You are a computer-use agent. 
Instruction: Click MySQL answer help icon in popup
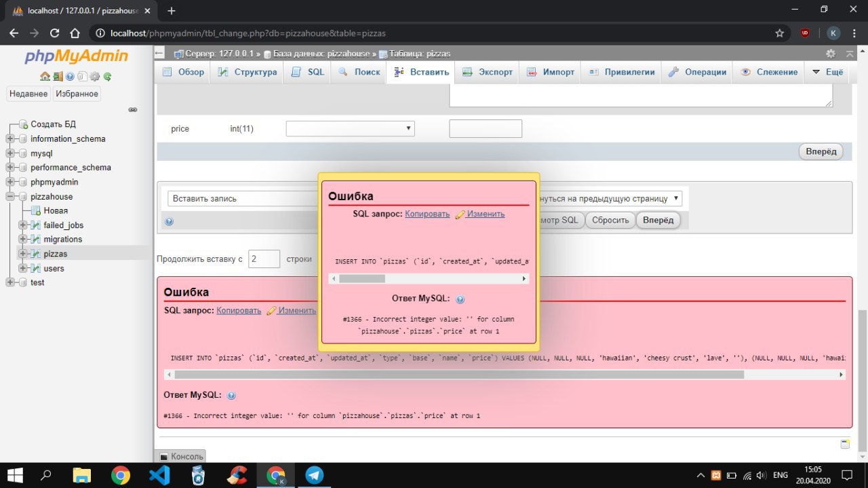[460, 299]
